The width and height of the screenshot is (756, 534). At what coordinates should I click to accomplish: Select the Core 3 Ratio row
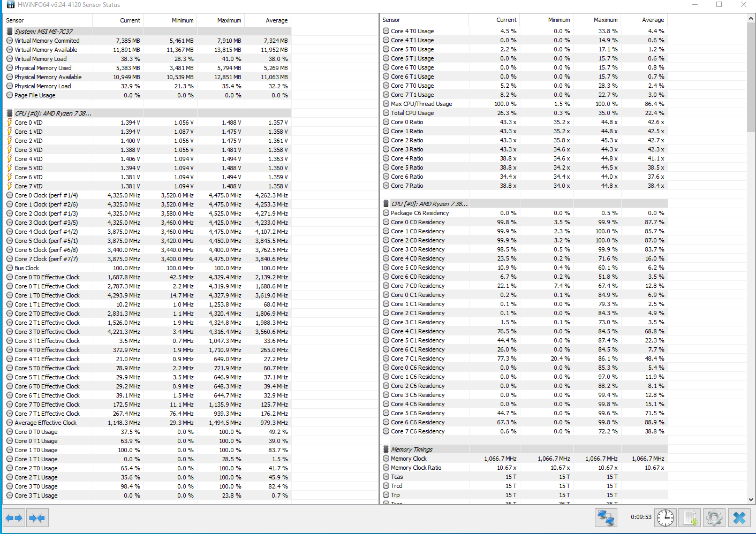click(524, 149)
